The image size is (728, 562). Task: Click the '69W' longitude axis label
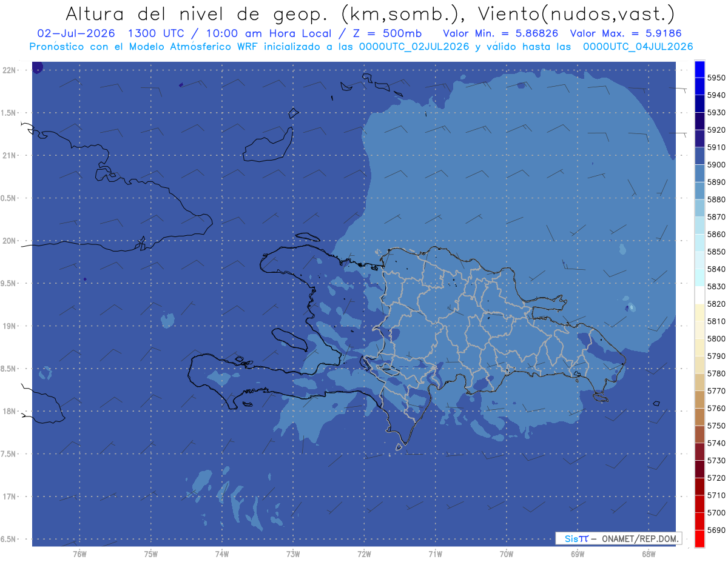pyautogui.click(x=577, y=554)
